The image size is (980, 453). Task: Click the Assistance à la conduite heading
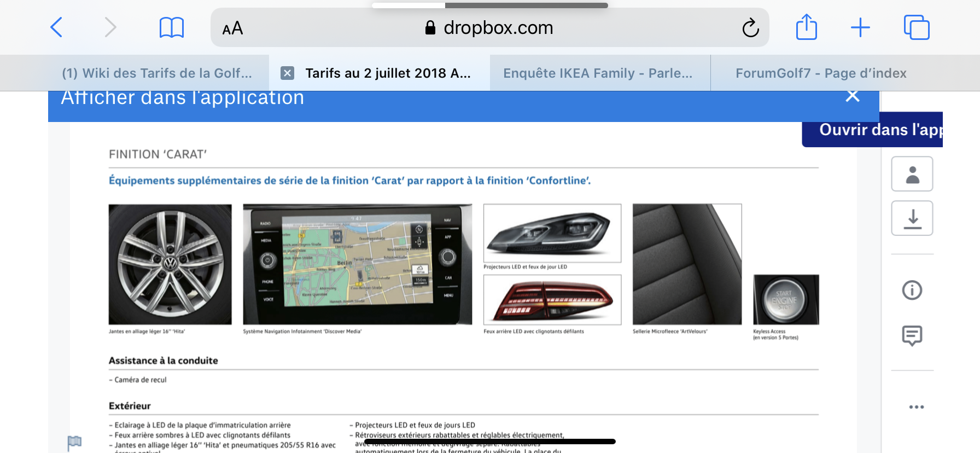tap(164, 361)
